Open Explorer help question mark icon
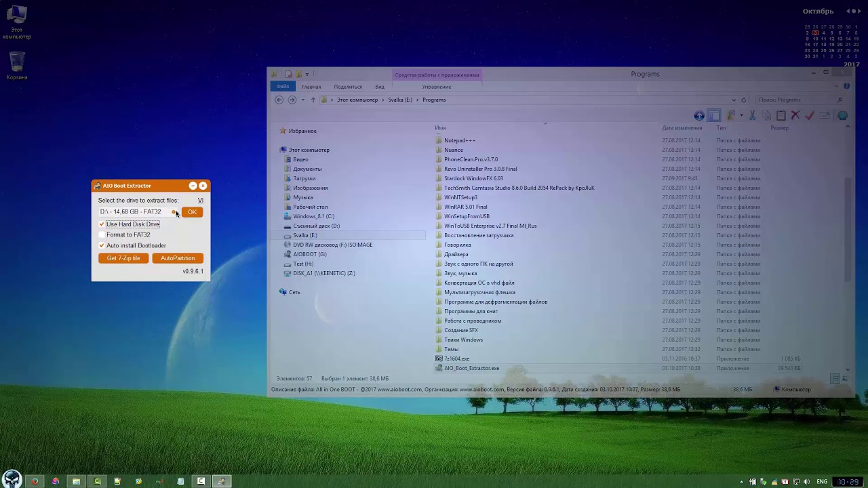The width and height of the screenshot is (868, 488). click(x=846, y=86)
